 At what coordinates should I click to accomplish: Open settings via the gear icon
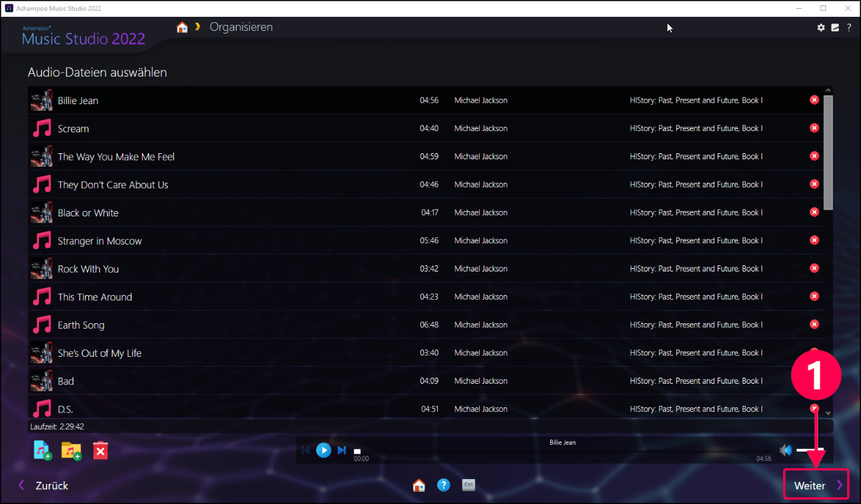coord(821,28)
